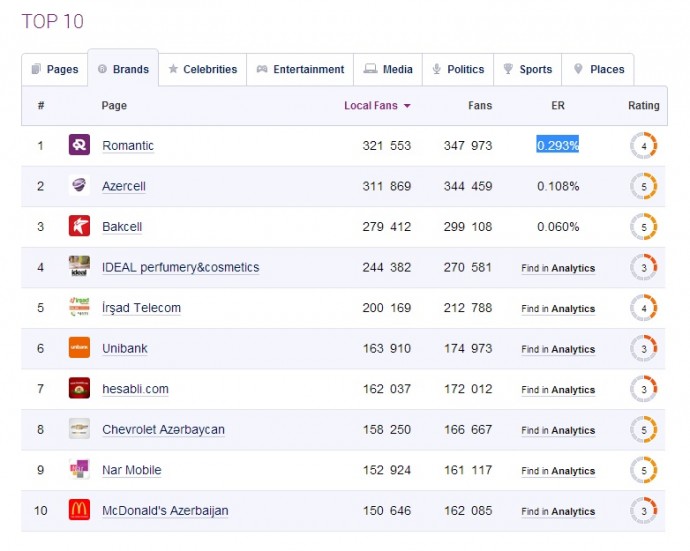
Task: Switch to the Pages tab
Action: 55,70
